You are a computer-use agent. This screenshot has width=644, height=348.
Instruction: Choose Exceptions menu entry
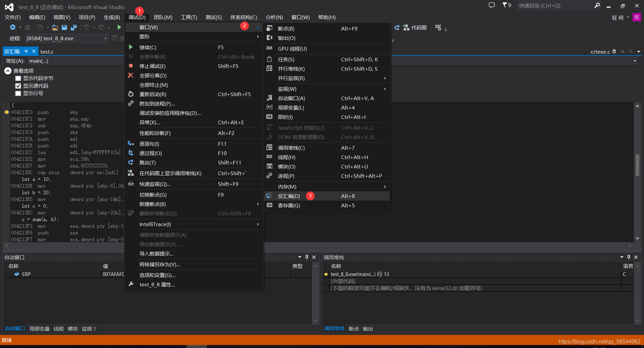click(x=194, y=122)
